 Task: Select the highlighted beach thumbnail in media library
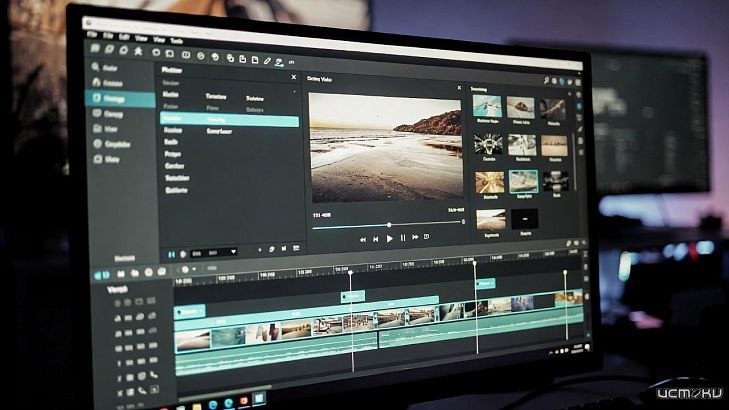point(522,181)
